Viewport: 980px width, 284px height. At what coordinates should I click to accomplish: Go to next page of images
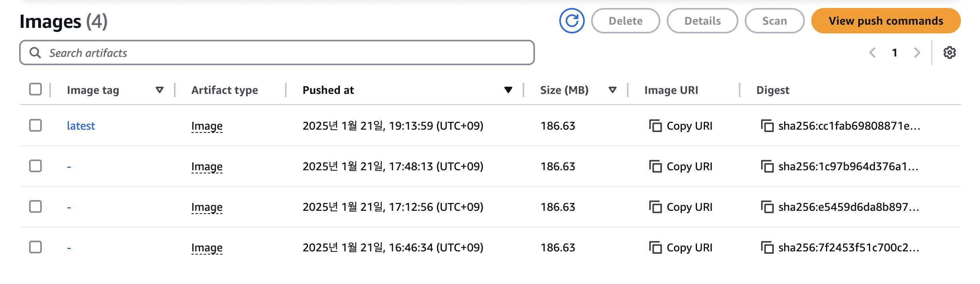[x=917, y=53]
